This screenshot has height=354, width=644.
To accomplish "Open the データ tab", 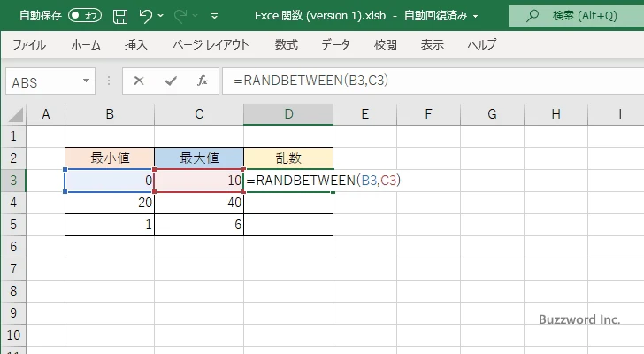I will pyautogui.click(x=335, y=44).
